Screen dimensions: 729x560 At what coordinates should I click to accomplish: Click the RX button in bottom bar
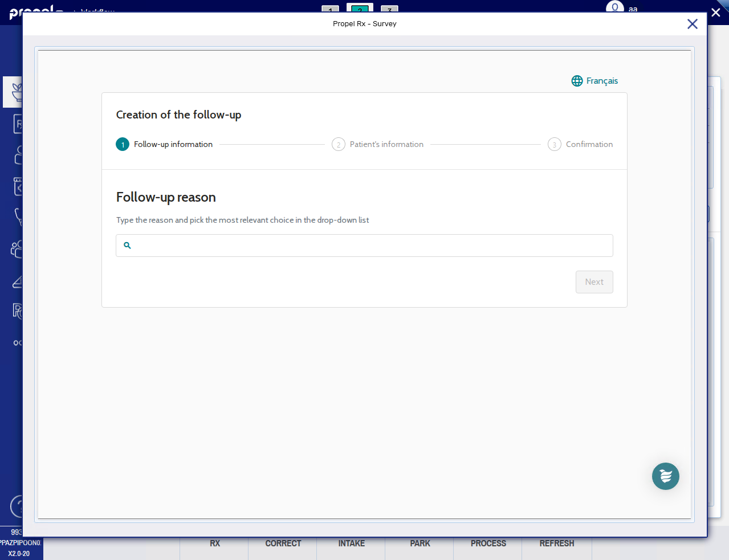point(214,543)
